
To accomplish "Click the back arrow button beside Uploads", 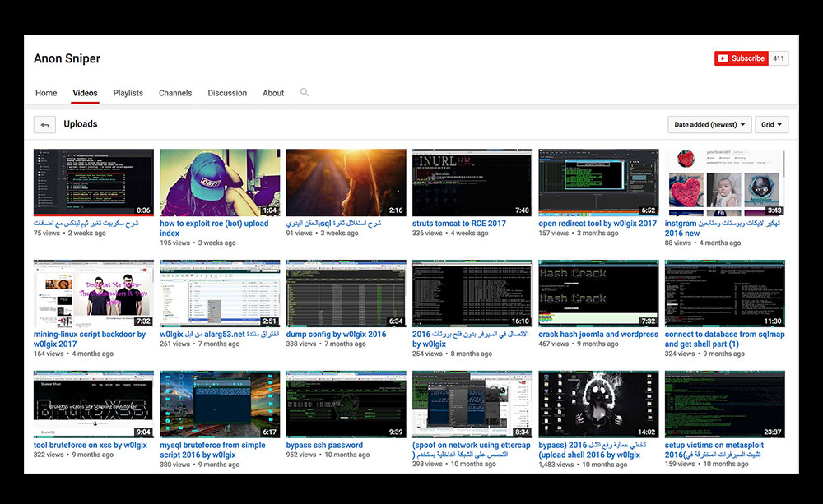I will [x=44, y=124].
